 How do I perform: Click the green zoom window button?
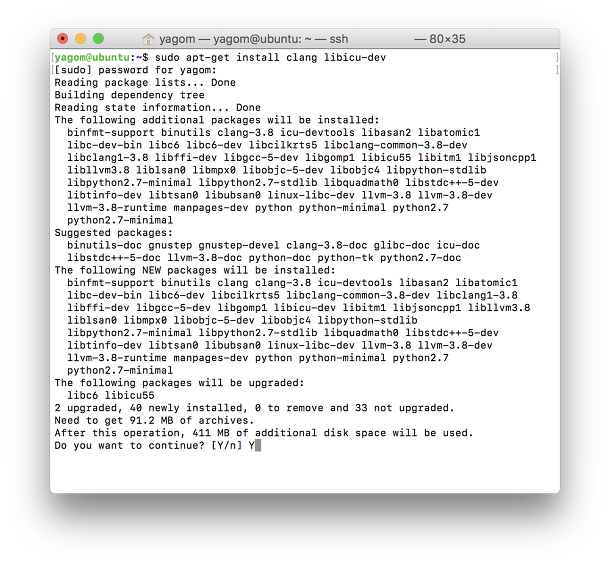pos(98,39)
